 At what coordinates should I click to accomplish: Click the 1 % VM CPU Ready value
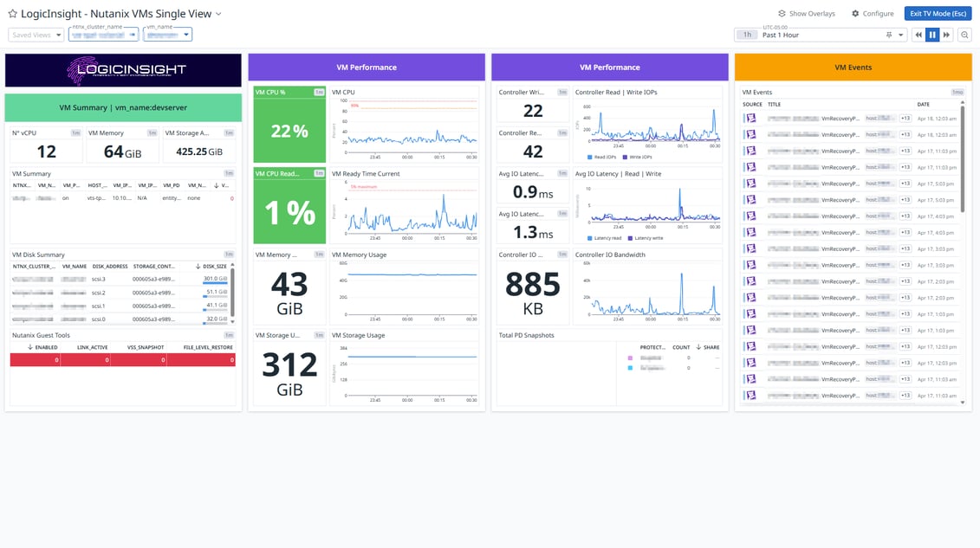click(x=289, y=212)
